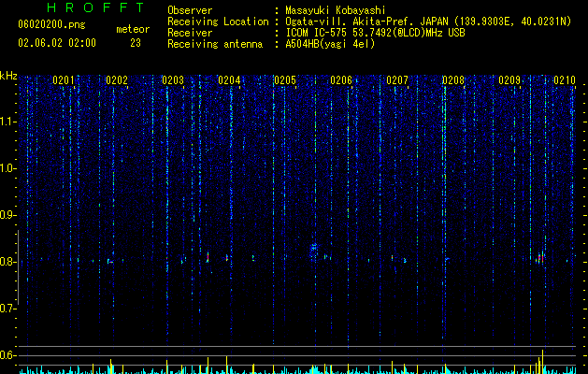This screenshot has height=374, width=588.
Task: Click the 0202 time marker
Action: tap(117, 80)
